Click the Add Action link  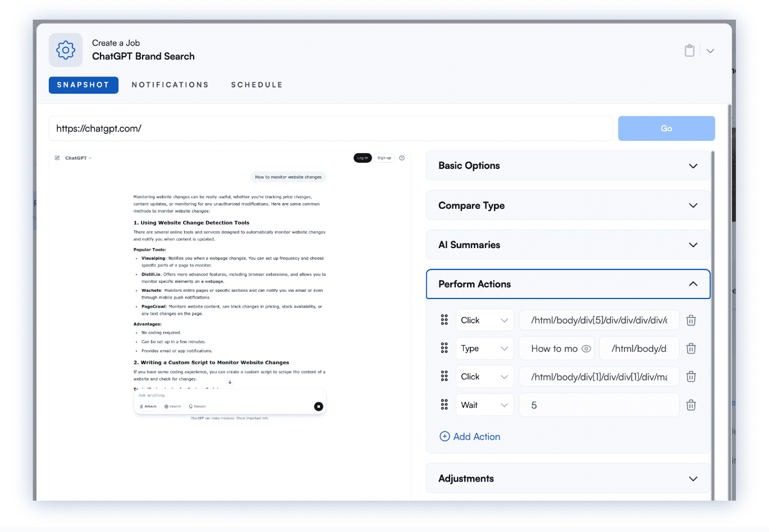click(470, 437)
